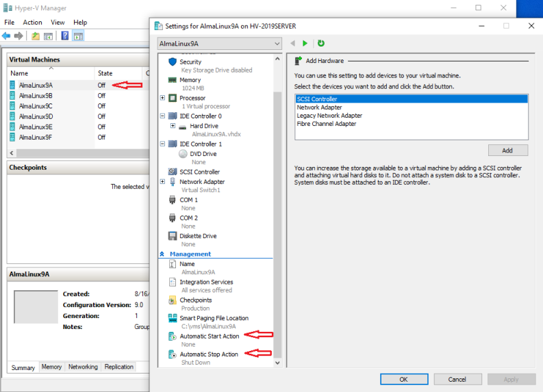
Task: Click the Add button
Action: coord(507,151)
